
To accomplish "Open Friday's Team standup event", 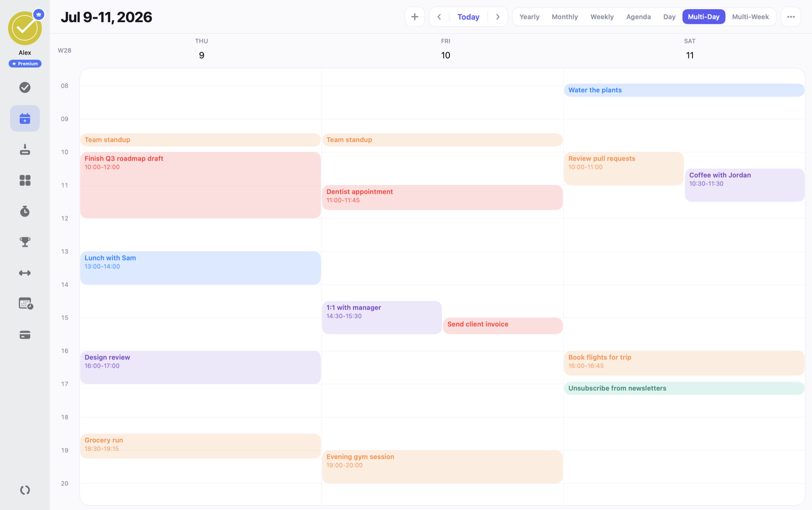I will tap(442, 140).
